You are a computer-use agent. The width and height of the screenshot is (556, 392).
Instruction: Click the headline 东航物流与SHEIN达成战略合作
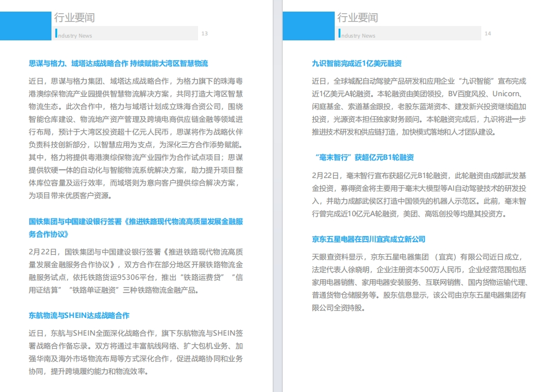coord(79,316)
